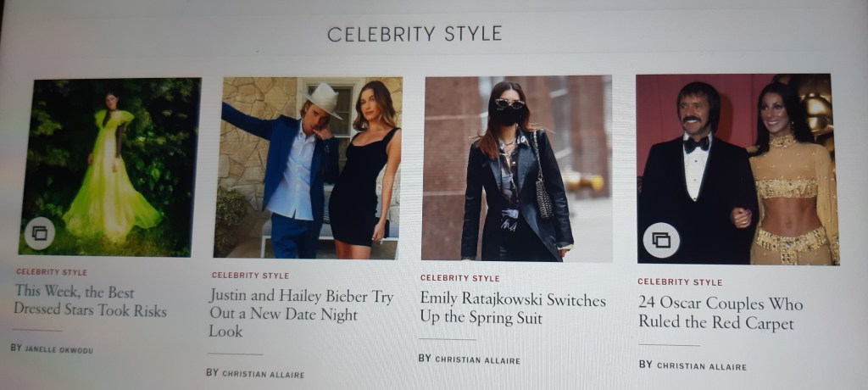The height and width of the screenshot is (390, 868).
Task: Open "24 Oscar Couples" red carpet article
Action: click(721, 313)
